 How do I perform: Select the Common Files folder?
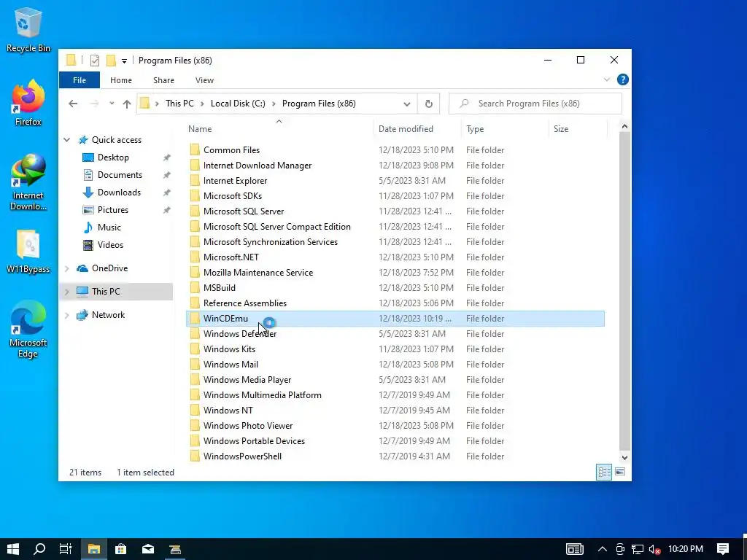click(x=395, y=150)
